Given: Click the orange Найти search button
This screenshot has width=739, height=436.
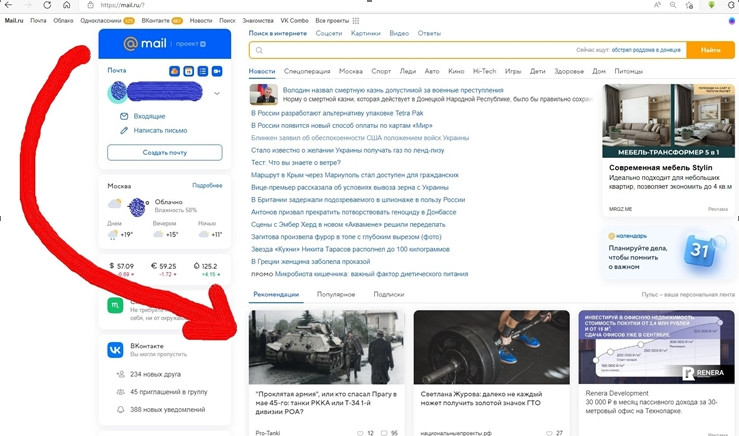Looking at the screenshot, I should point(711,49).
